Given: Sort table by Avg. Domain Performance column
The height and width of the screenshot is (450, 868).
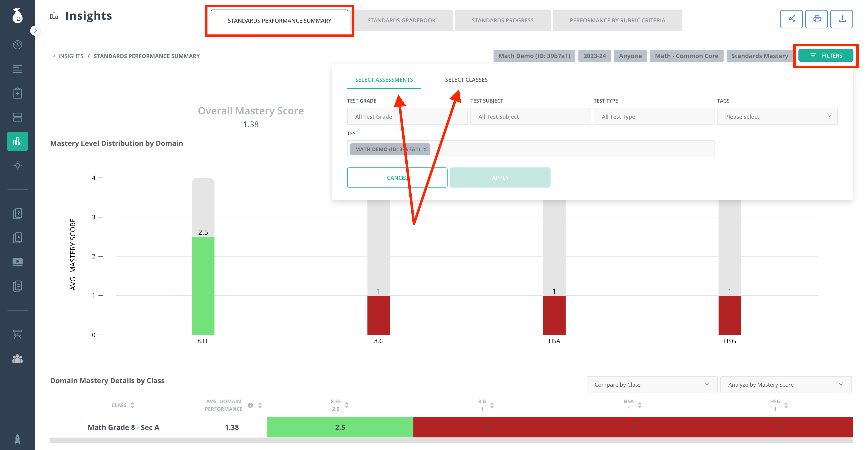Looking at the screenshot, I should click(260, 405).
